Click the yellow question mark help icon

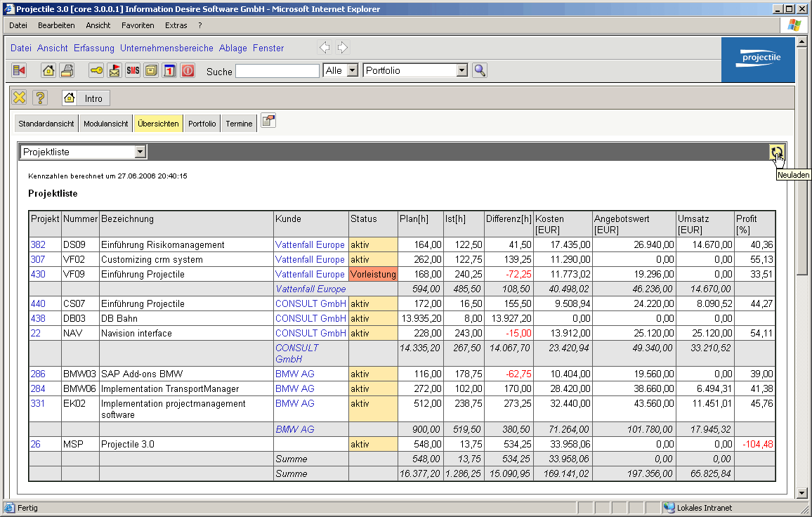tap(41, 98)
